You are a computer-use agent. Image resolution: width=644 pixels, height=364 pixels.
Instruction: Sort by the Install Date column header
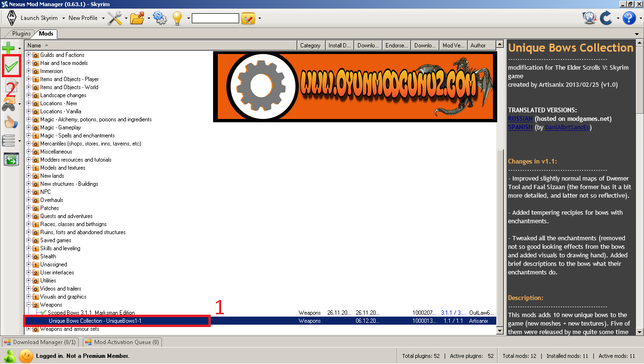[339, 45]
